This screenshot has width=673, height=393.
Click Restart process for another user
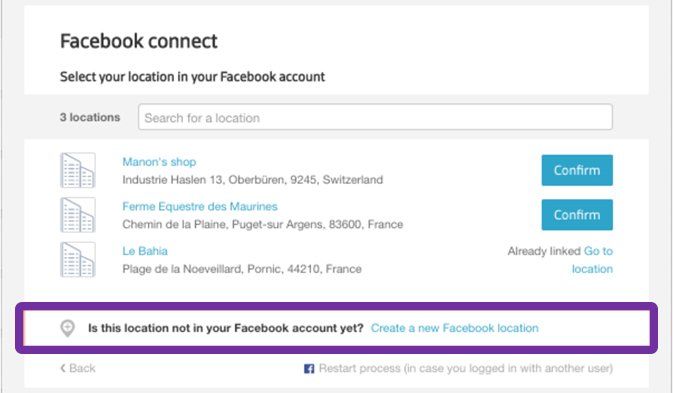coord(466,369)
